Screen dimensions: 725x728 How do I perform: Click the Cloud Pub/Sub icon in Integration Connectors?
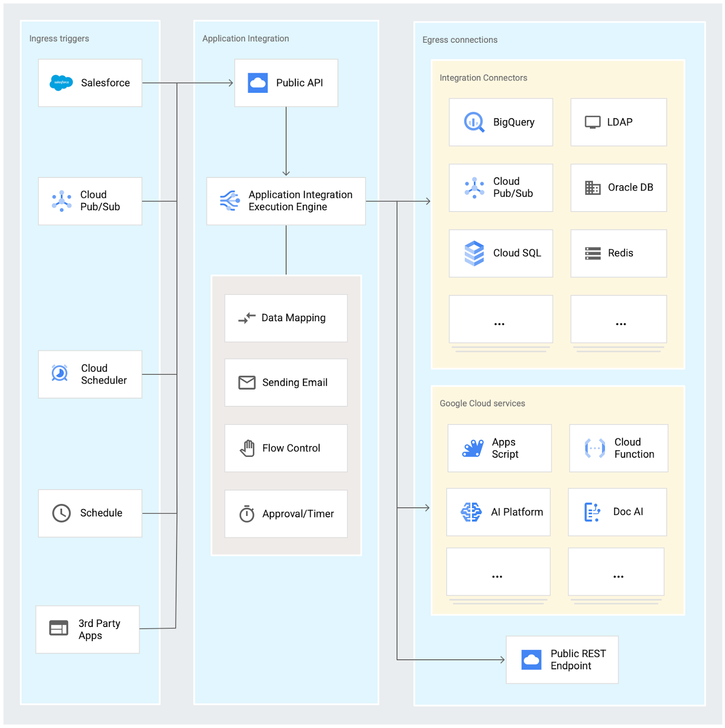point(474,187)
